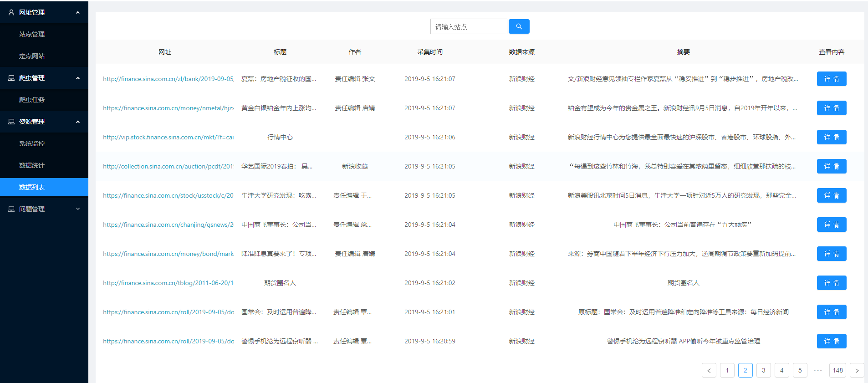Screen dimensions: 868x383
Task: Go to the next page arrow
Action: 857,370
